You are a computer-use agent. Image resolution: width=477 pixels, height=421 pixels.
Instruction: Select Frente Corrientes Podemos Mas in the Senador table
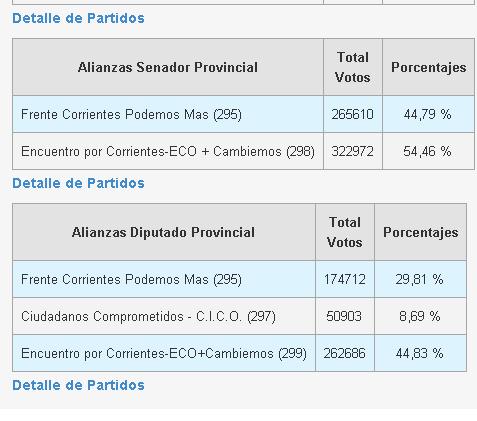coord(168,114)
